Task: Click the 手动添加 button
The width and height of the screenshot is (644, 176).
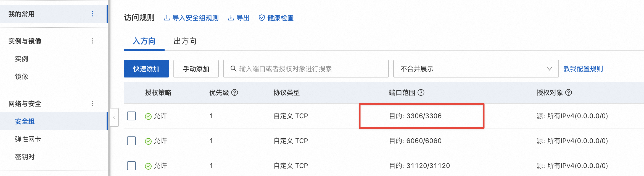Action: [x=196, y=69]
